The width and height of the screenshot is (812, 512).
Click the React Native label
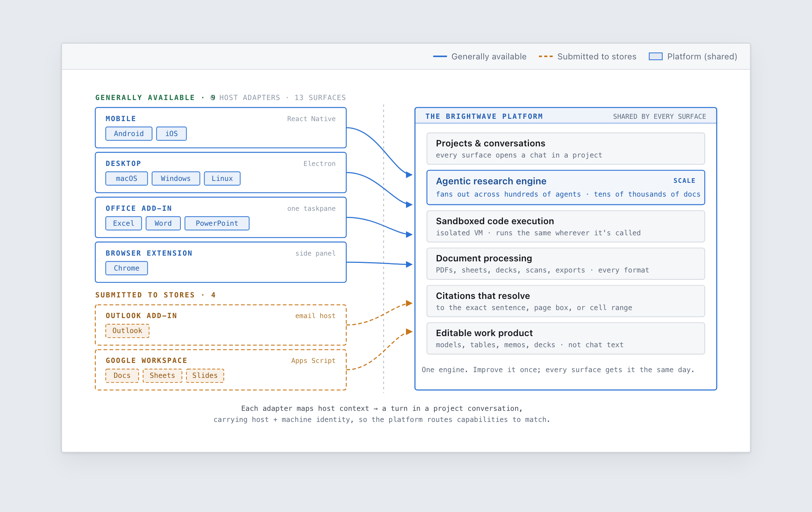(311, 119)
